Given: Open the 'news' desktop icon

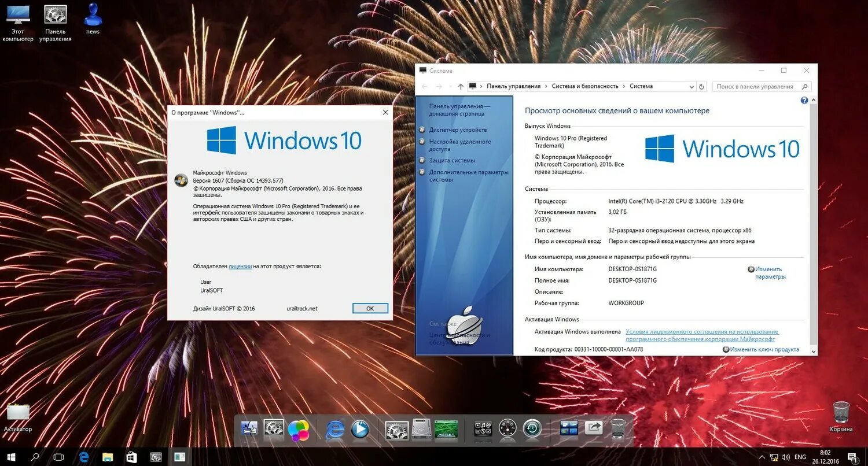Looking at the screenshot, I should 93,19.
